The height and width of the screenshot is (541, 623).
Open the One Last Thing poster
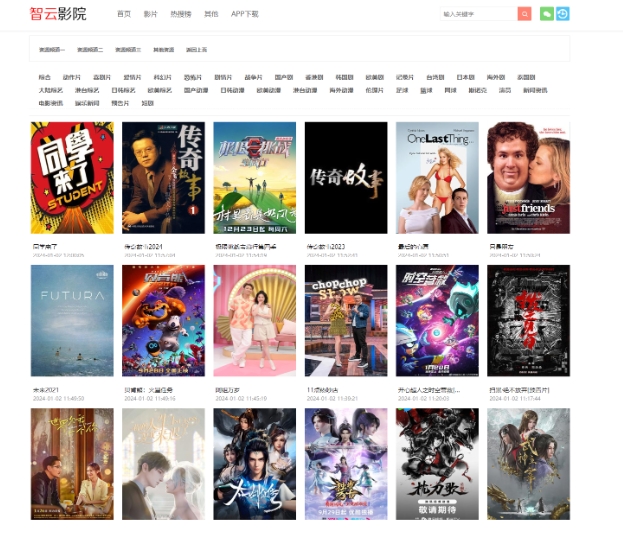click(x=437, y=178)
